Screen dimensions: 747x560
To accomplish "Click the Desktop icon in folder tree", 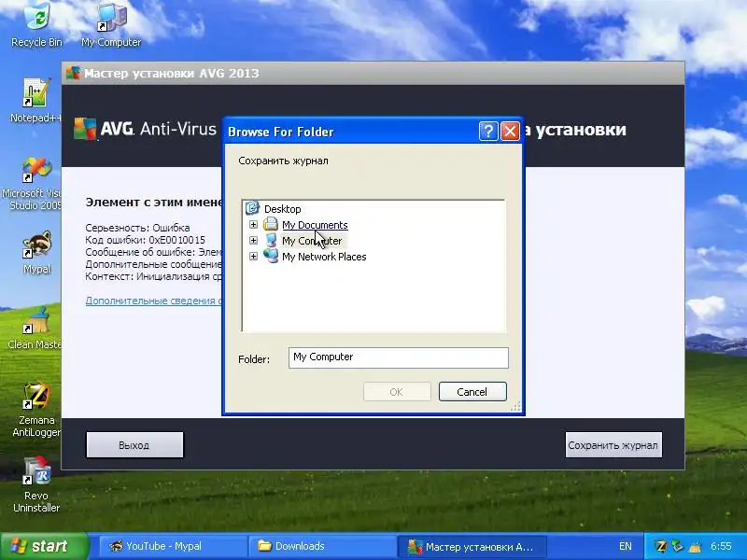I will pos(252,208).
